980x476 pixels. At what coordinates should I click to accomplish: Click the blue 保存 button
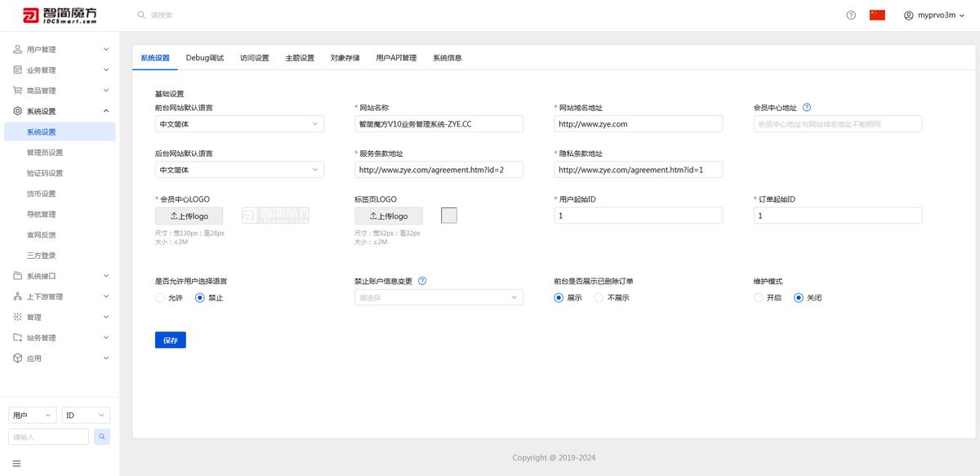[x=170, y=340]
